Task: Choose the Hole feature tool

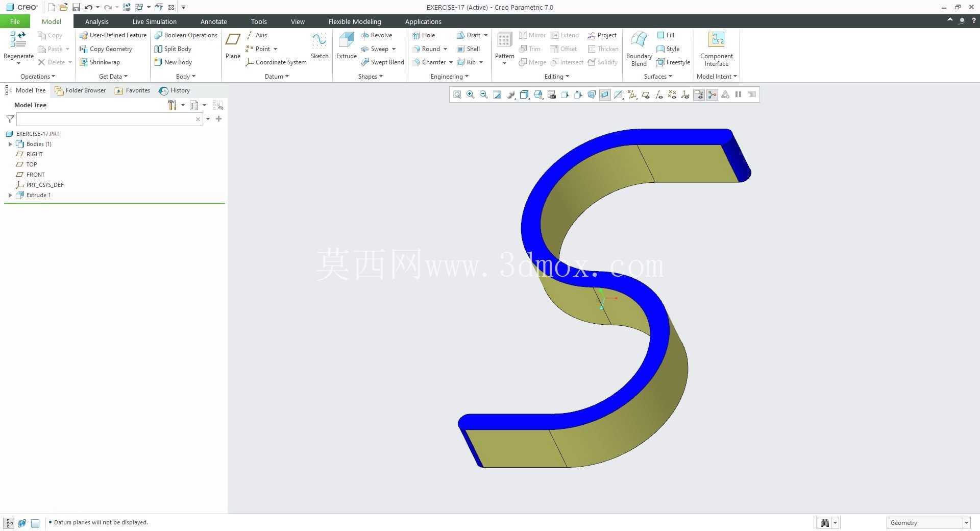Action: pos(424,35)
